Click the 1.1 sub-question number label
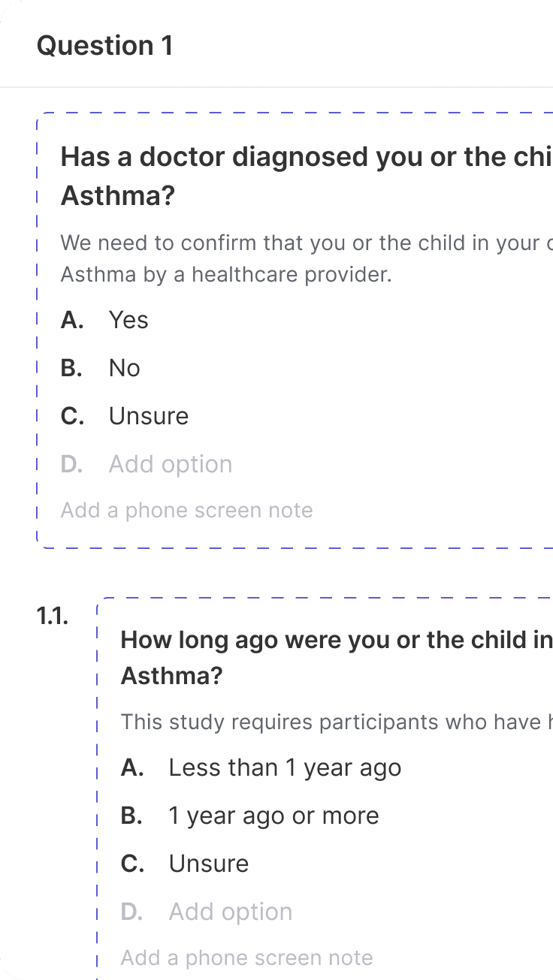This screenshot has width=553, height=980. [53, 617]
